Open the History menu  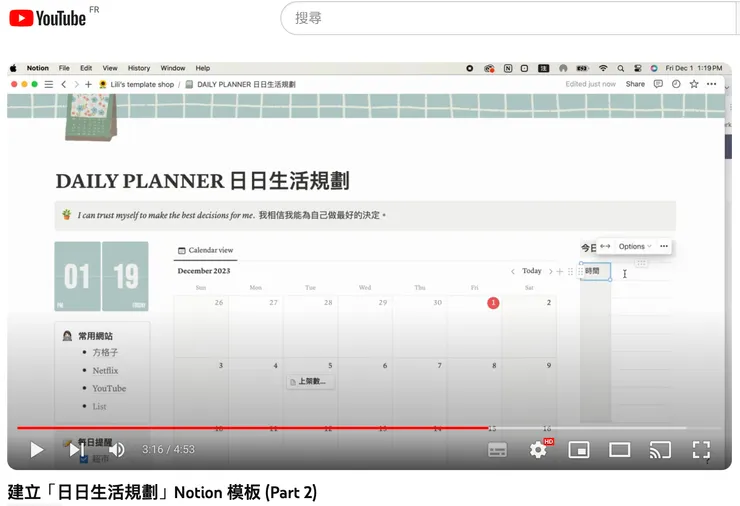tap(139, 68)
